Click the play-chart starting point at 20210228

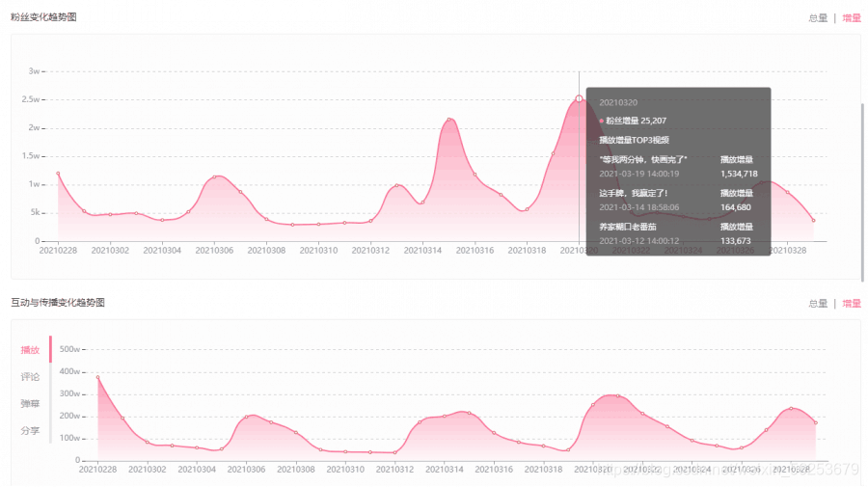98,377
